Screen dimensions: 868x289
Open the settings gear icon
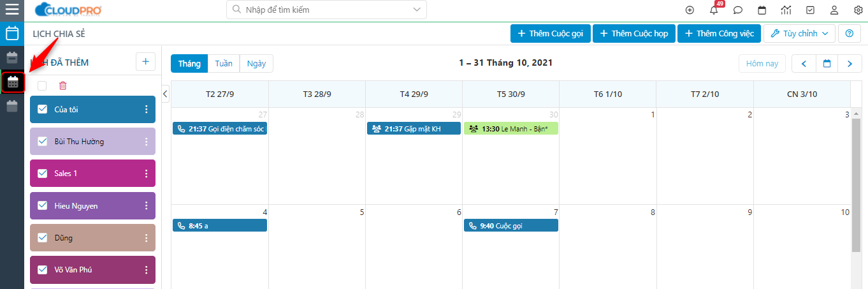click(x=858, y=10)
